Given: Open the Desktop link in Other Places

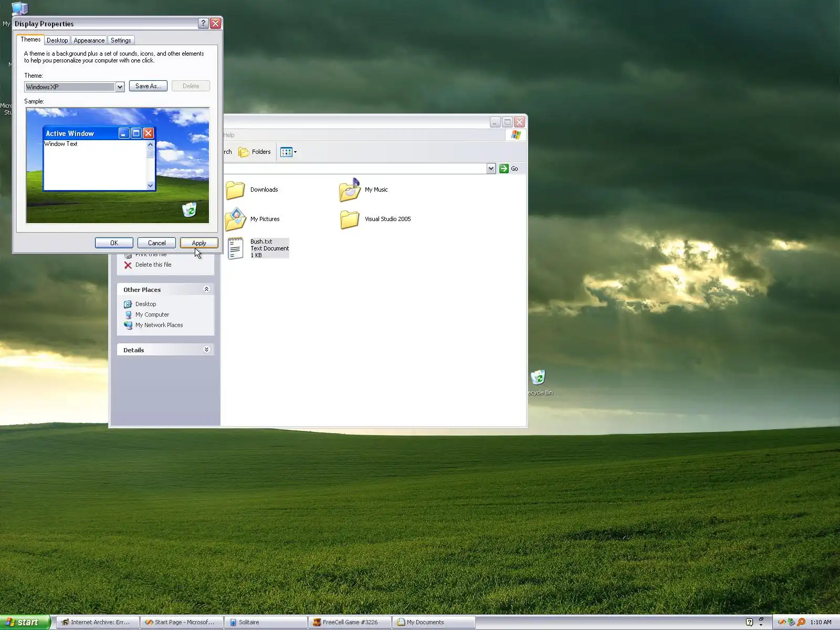Looking at the screenshot, I should [x=145, y=304].
